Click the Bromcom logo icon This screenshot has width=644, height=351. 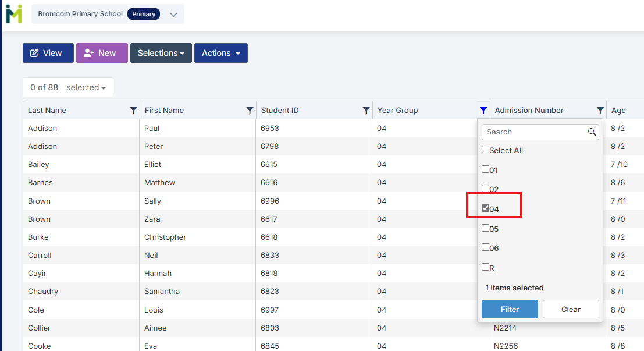(14, 13)
